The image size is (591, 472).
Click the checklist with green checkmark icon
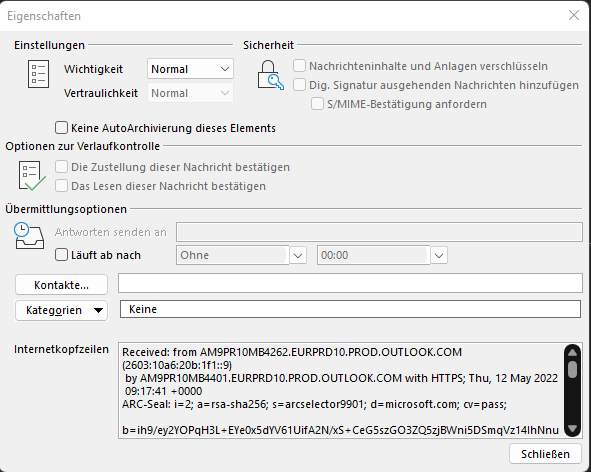tap(32, 176)
